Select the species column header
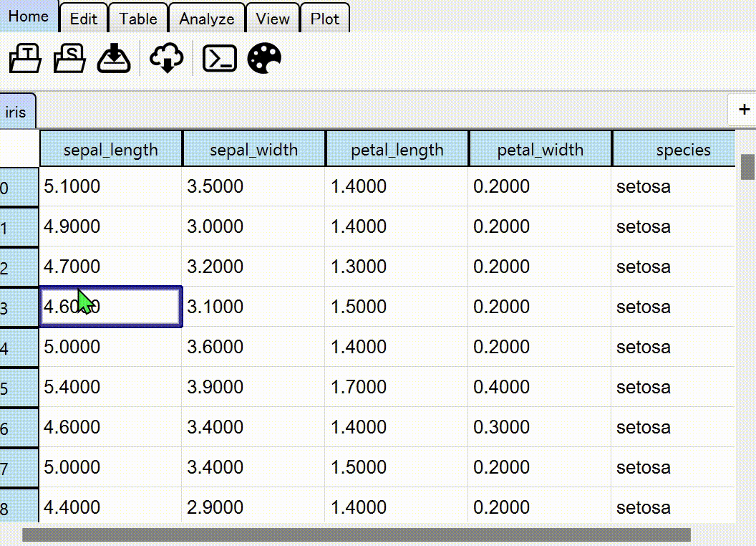This screenshot has height=546, width=756. click(x=682, y=148)
